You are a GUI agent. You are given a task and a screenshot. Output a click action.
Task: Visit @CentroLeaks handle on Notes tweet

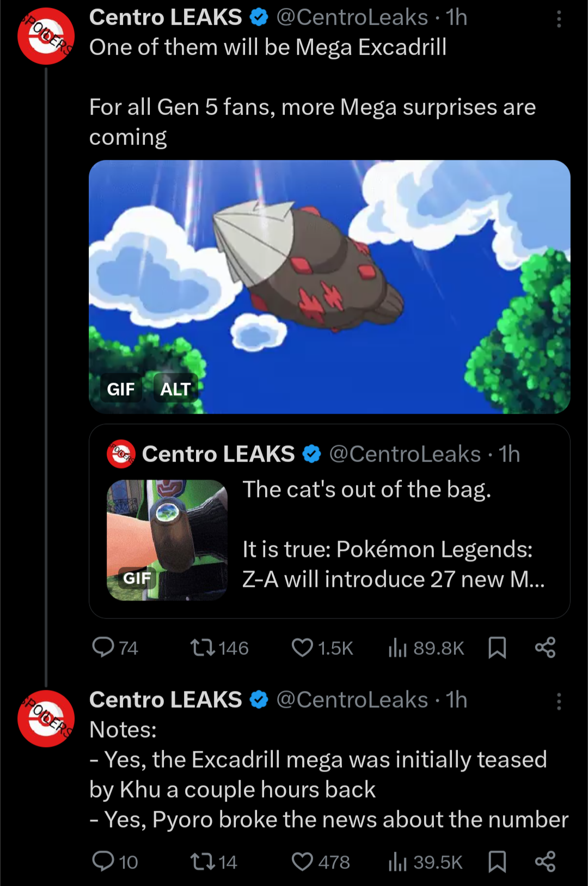[352, 700]
